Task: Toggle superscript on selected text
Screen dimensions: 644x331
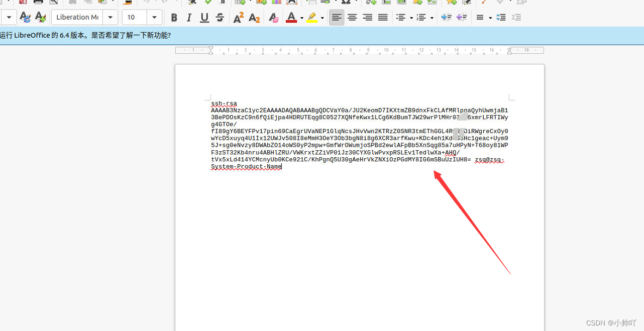Action: click(239, 18)
